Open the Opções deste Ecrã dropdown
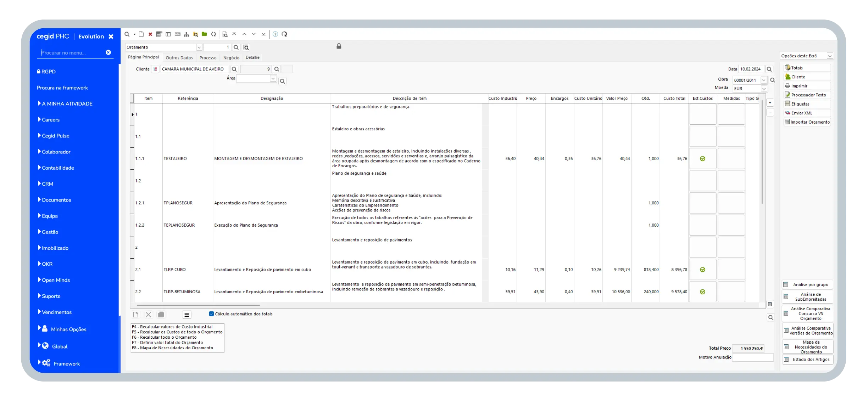This screenshot has height=401, width=868. pyautogui.click(x=830, y=56)
